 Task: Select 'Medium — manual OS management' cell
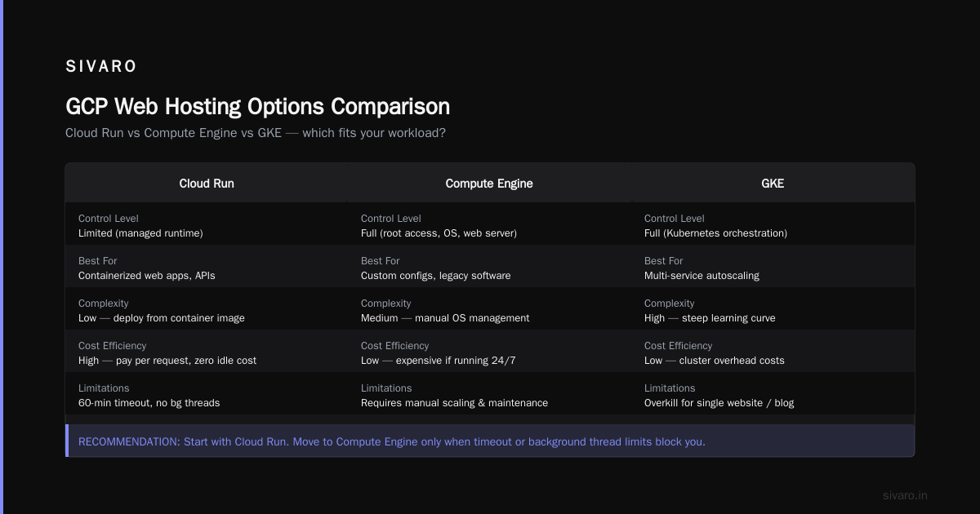[x=489, y=310]
